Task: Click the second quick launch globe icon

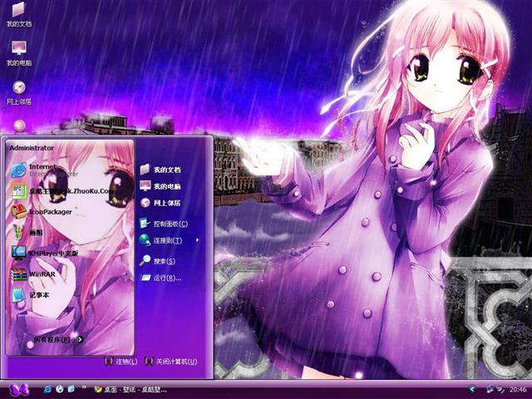Action: tap(60, 389)
